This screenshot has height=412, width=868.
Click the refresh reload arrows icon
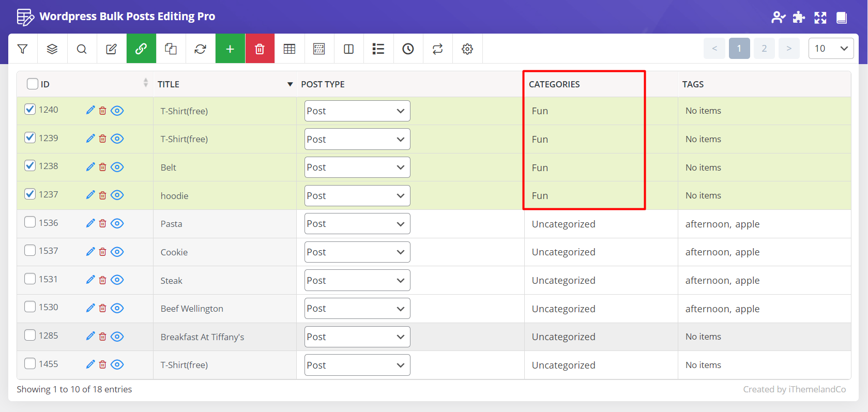coord(200,49)
